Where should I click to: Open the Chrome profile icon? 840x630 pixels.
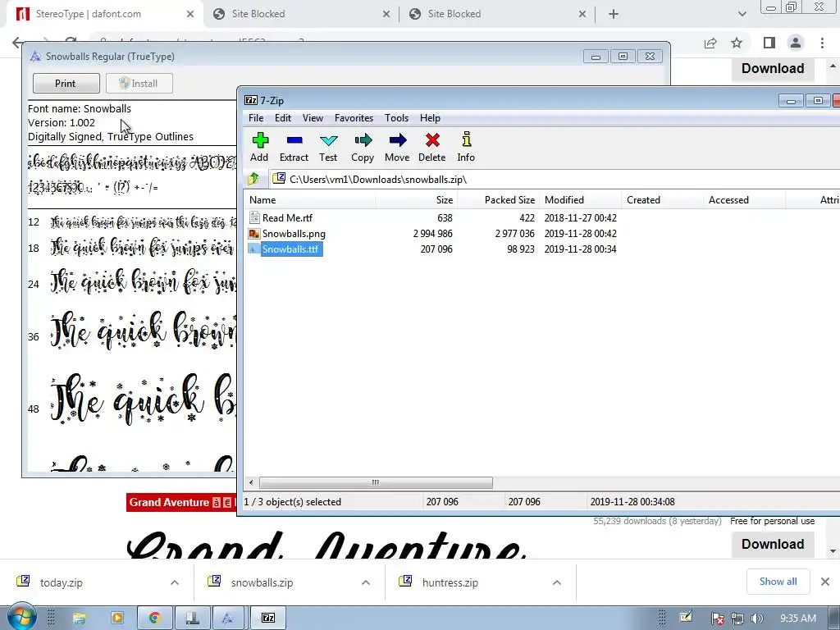(x=796, y=43)
